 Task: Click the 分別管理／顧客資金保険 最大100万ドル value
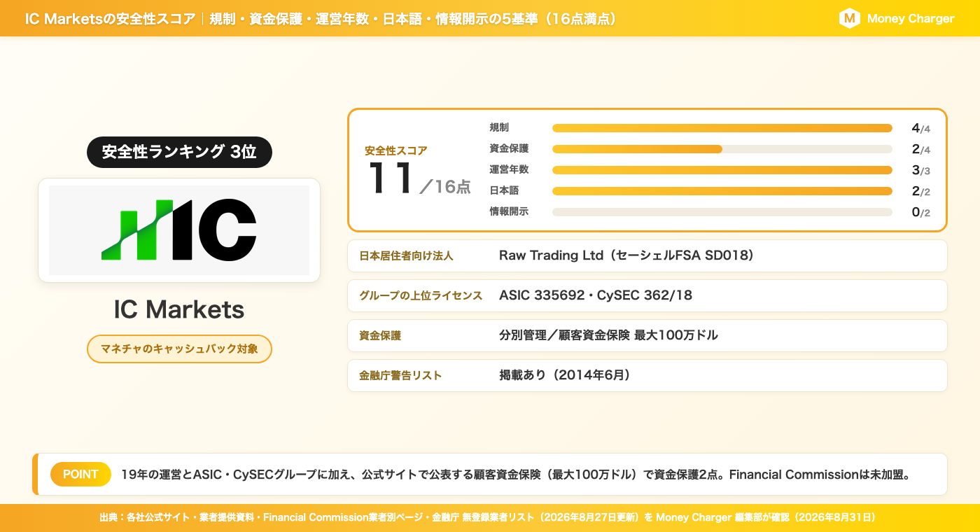point(608,335)
